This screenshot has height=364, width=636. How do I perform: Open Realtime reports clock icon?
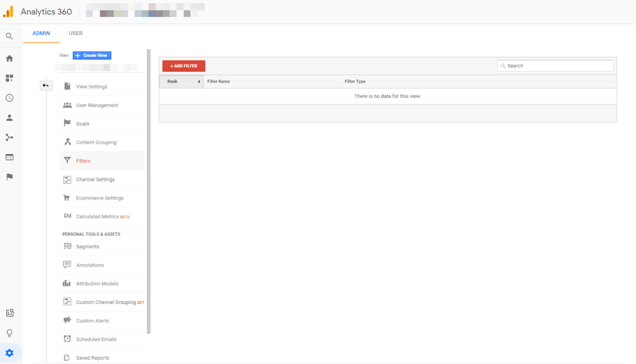[9, 98]
